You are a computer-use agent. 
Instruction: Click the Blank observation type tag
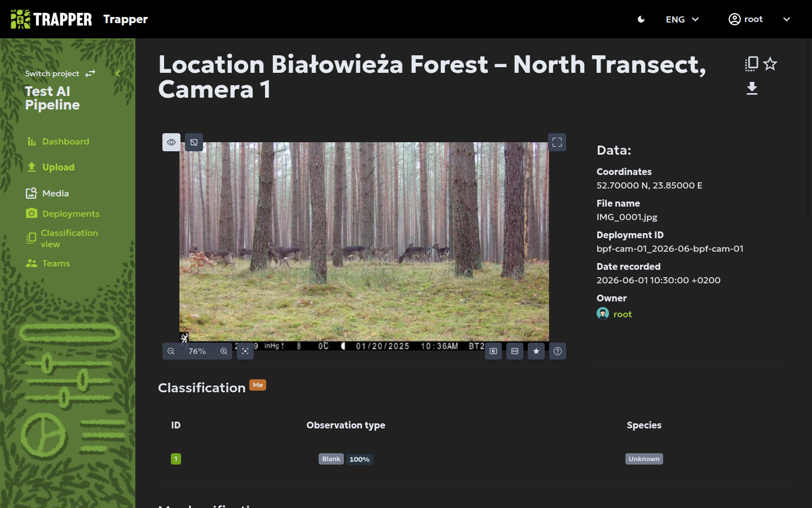pos(331,459)
